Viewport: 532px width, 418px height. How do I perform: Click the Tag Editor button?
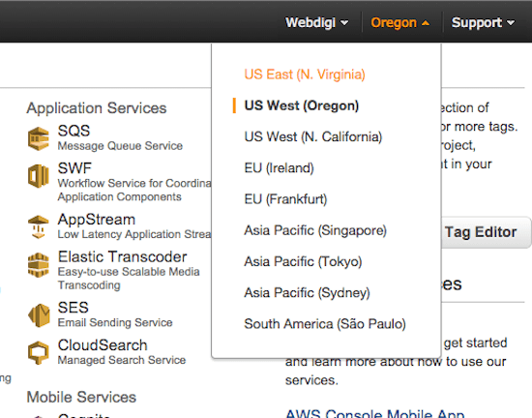point(486,232)
